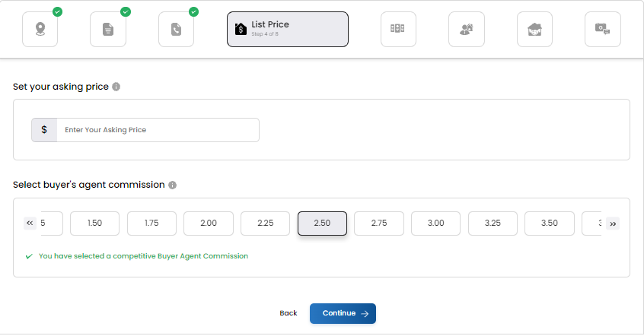Go to the document details step icon
This screenshot has width=644, height=336.
(x=108, y=29)
